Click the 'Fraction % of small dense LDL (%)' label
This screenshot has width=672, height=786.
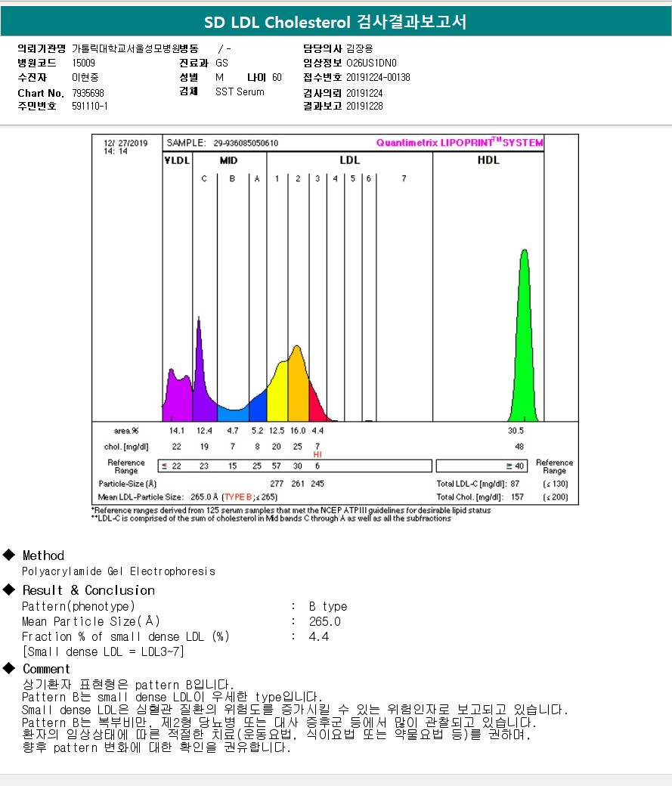coord(125,636)
